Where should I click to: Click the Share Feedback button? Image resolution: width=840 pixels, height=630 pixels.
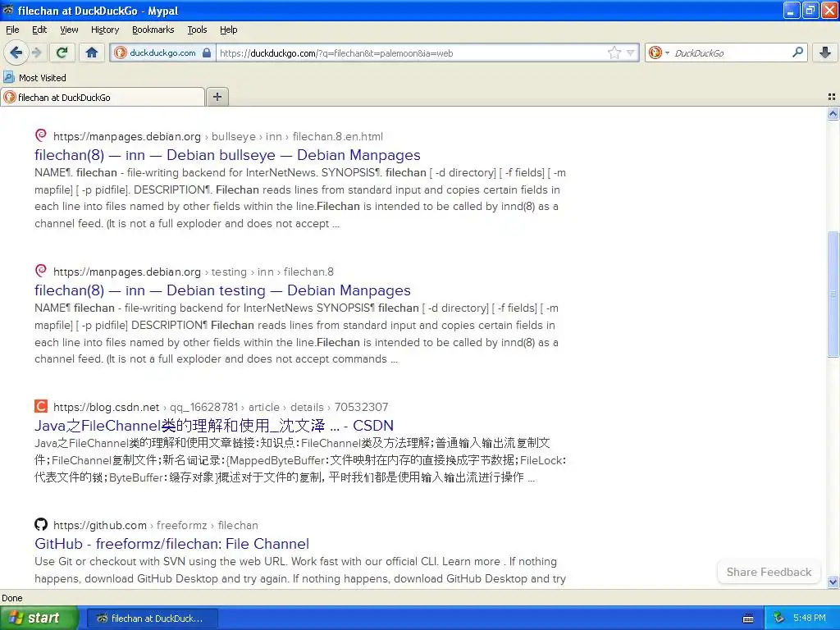point(769,572)
